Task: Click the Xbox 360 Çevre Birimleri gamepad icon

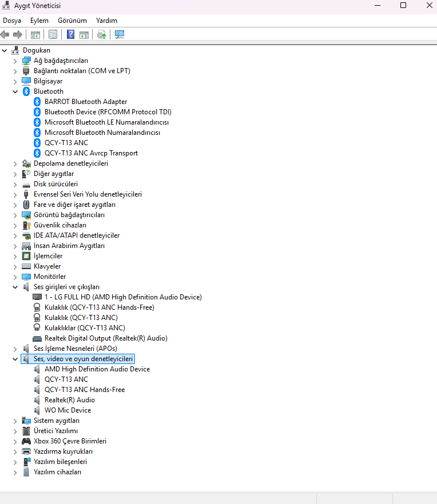Action: click(26, 441)
